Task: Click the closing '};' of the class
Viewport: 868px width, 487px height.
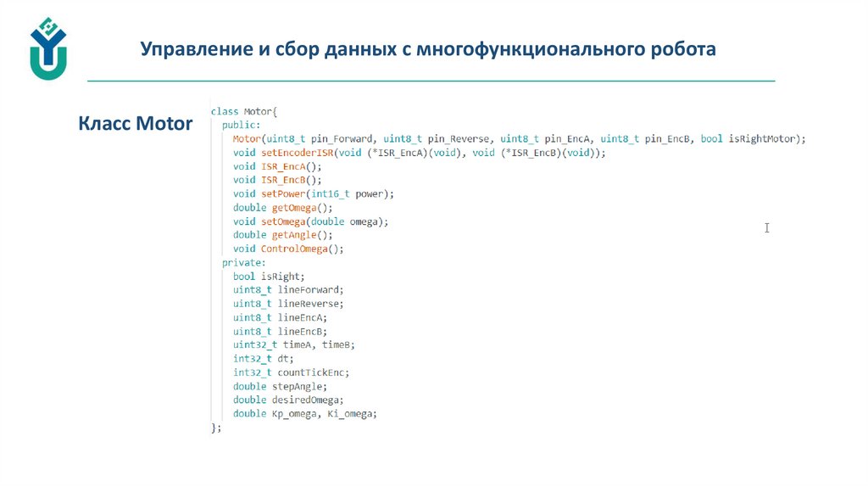Action: [x=216, y=428]
